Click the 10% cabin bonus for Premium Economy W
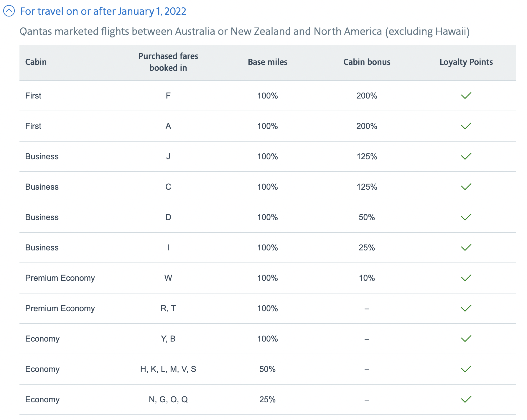 click(367, 278)
